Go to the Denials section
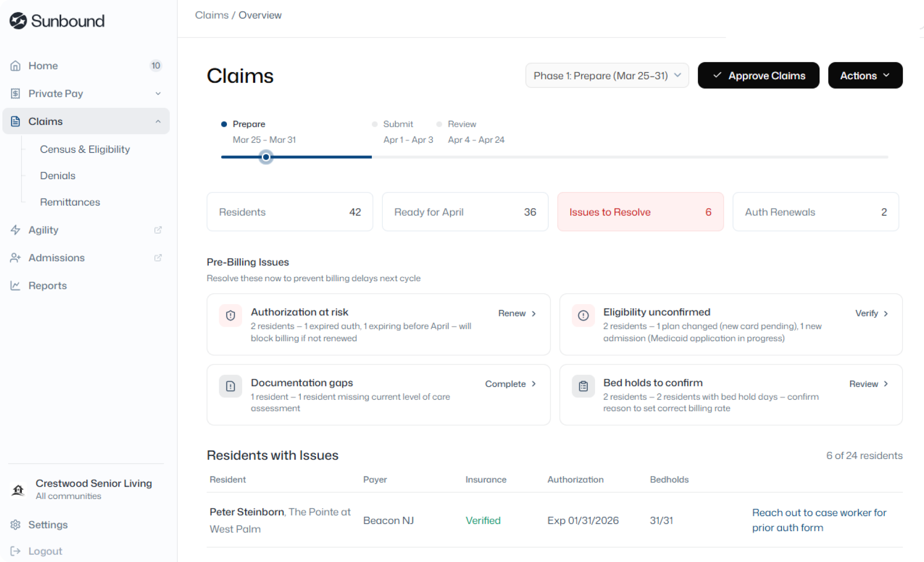 [x=57, y=175]
